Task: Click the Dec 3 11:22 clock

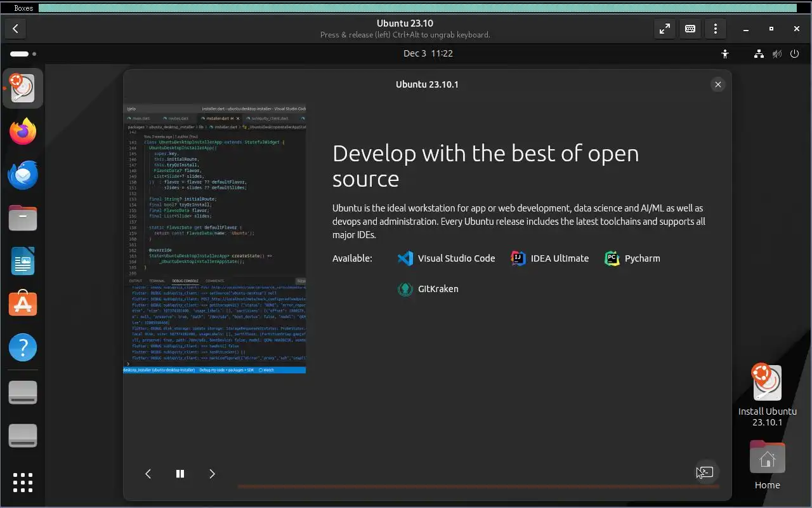Action: [428, 53]
